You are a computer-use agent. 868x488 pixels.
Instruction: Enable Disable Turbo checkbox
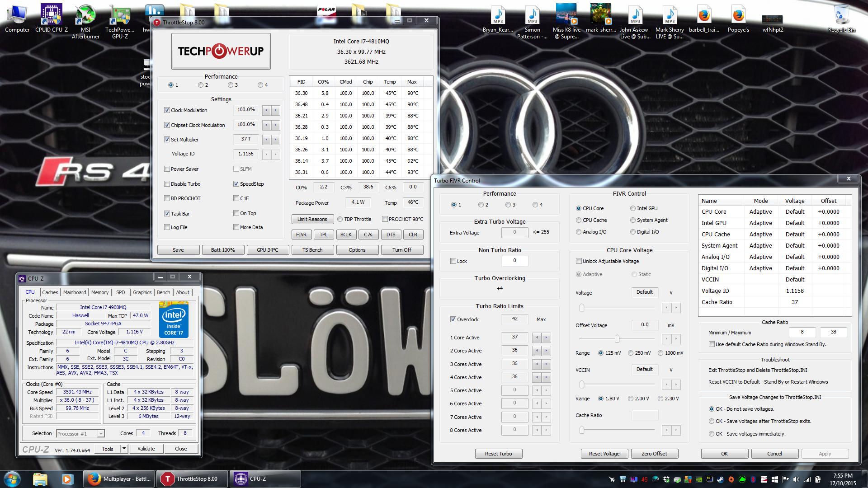tap(167, 184)
